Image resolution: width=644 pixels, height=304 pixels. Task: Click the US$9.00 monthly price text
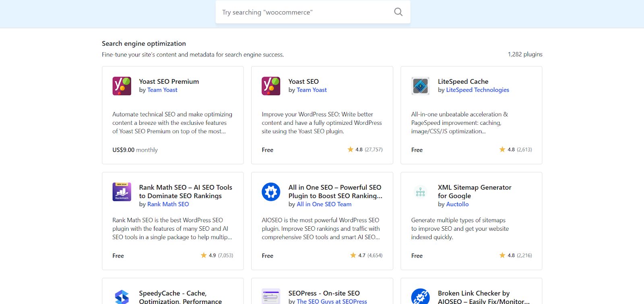point(135,150)
